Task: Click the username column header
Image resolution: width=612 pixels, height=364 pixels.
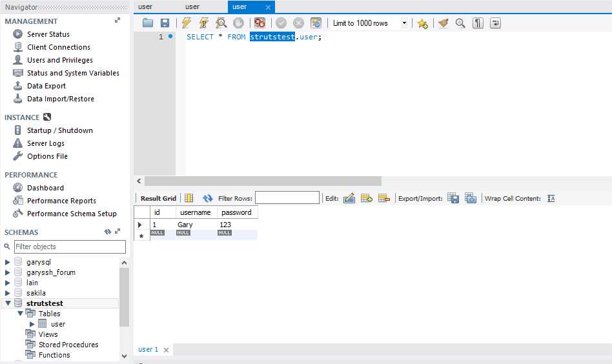Action: [x=196, y=212]
